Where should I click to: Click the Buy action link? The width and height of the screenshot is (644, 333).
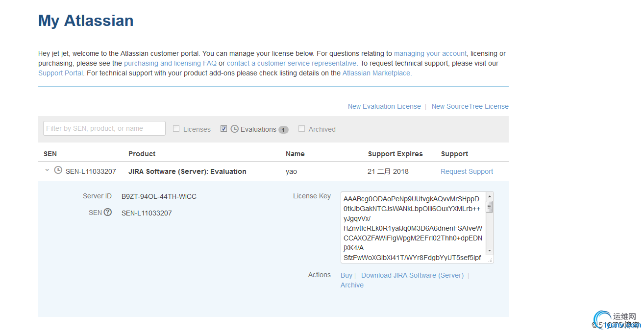[347, 275]
